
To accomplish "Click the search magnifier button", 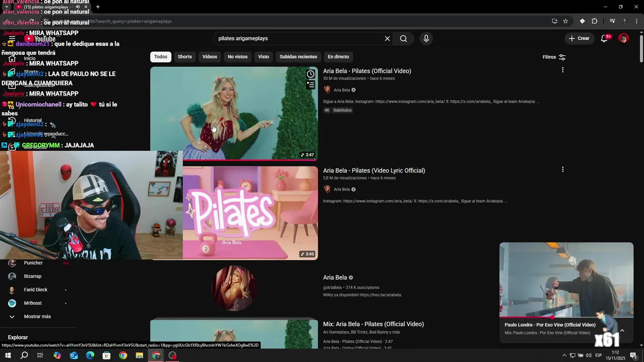I will pos(404,39).
